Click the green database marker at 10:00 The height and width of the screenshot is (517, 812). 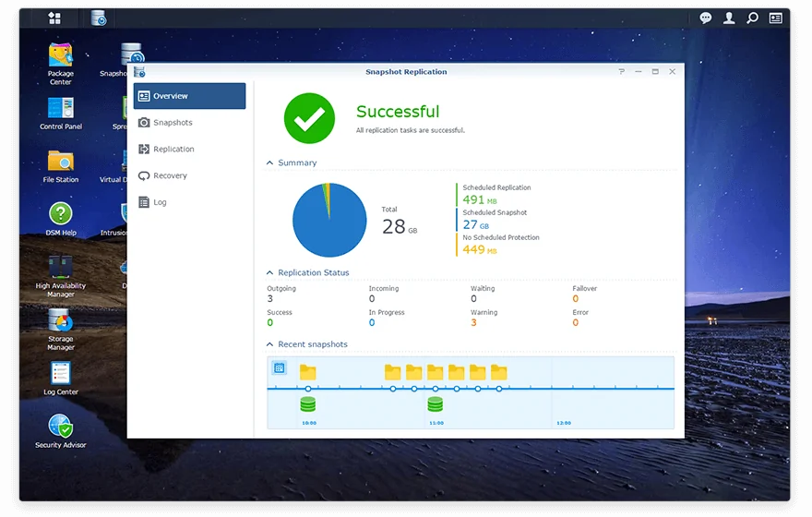coord(308,404)
